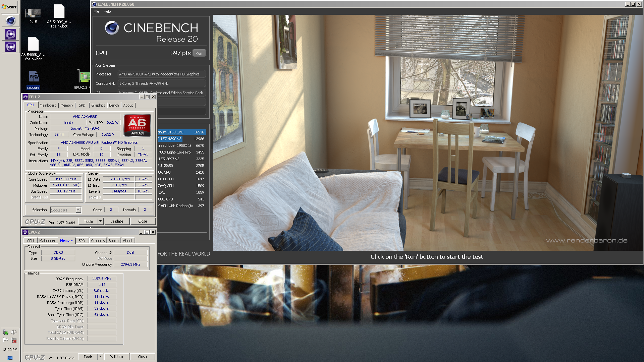Click the Cinebench icon in the taskbar
The image size is (644, 362).
coord(10,21)
